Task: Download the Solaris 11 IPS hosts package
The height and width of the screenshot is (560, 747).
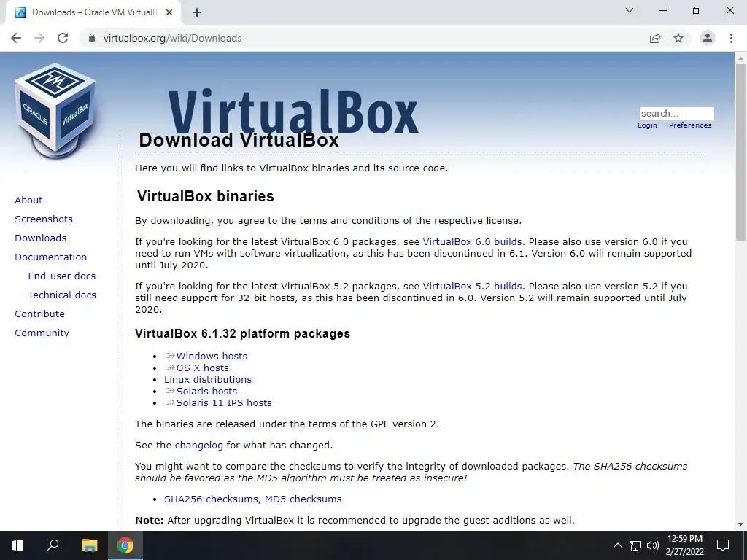Action: [224, 402]
